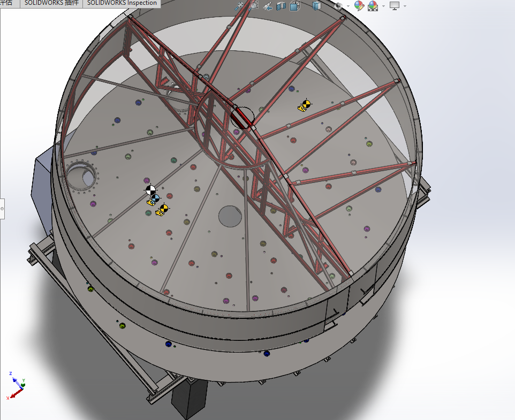Image resolution: width=515 pixels, height=420 pixels.
Task: Click the View Settings monitor icon
Action: [x=395, y=6]
